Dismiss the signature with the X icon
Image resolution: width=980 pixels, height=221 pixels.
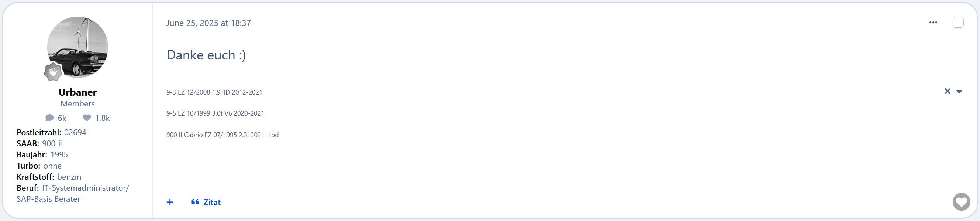[947, 91]
